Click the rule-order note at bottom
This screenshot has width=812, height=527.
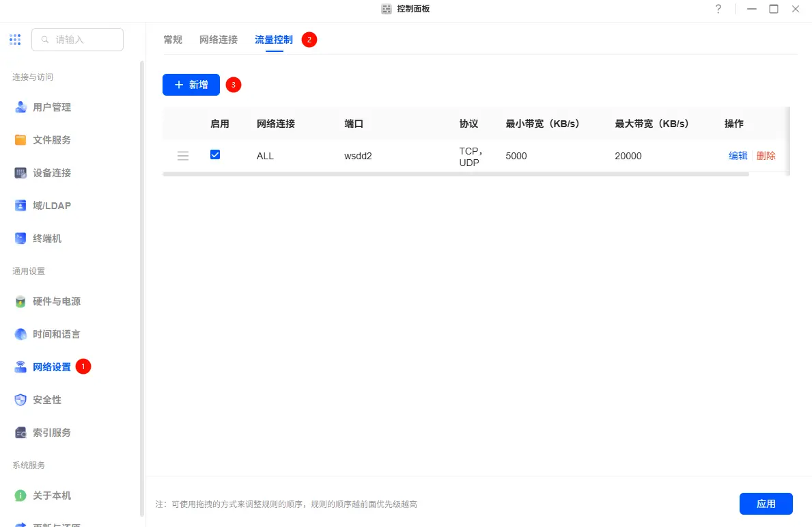tap(286, 504)
